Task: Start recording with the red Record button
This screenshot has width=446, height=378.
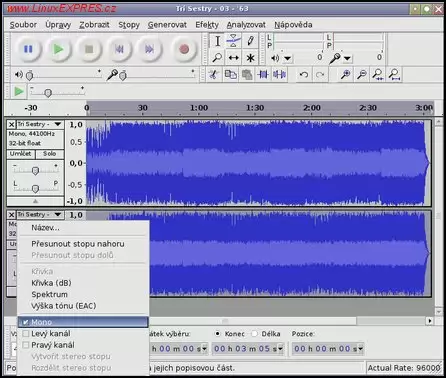Action: [x=184, y=49]
